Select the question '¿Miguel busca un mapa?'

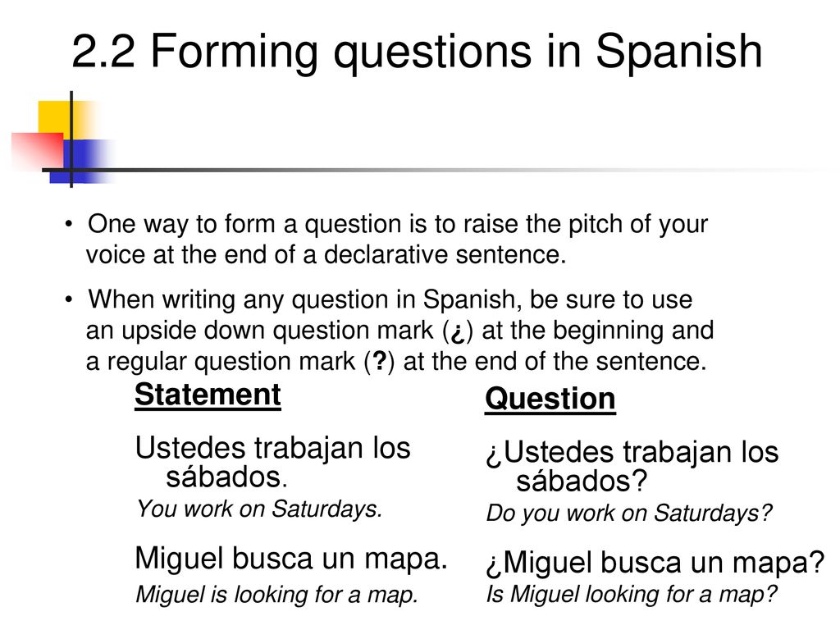coord(655,563)
